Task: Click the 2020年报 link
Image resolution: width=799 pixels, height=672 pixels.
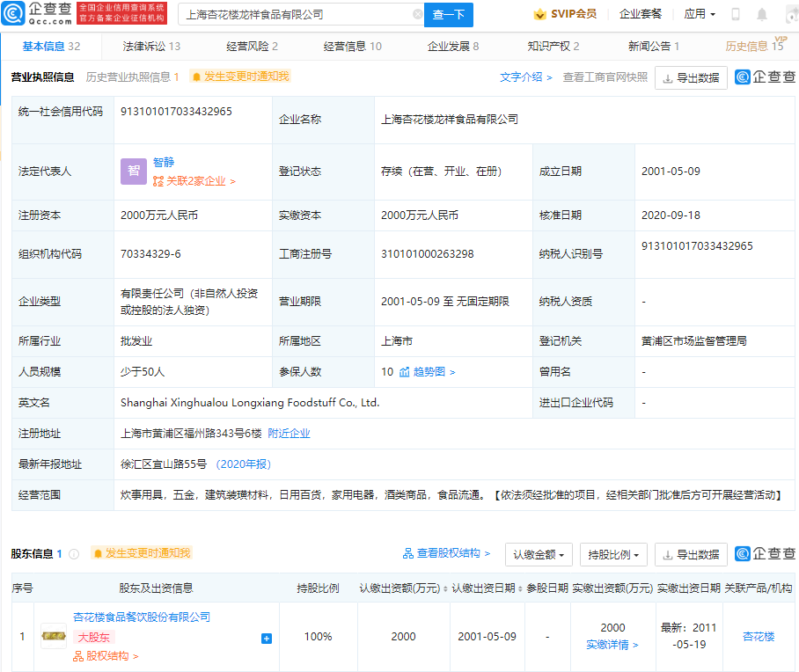Action: [x=244, y=464]
